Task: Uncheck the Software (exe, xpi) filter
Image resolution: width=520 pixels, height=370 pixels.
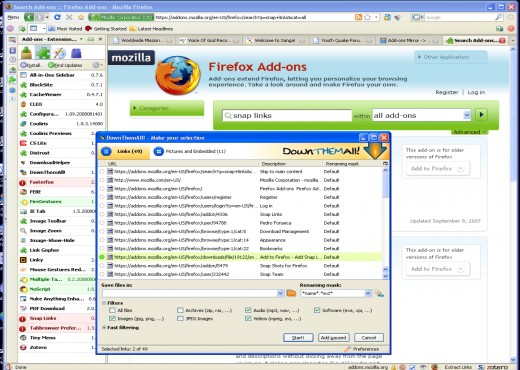Action: pos(317,310)
